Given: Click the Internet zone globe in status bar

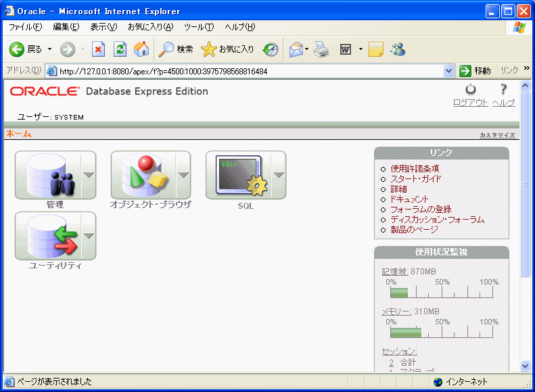Looking at the screenshot, I should [438, 382].
